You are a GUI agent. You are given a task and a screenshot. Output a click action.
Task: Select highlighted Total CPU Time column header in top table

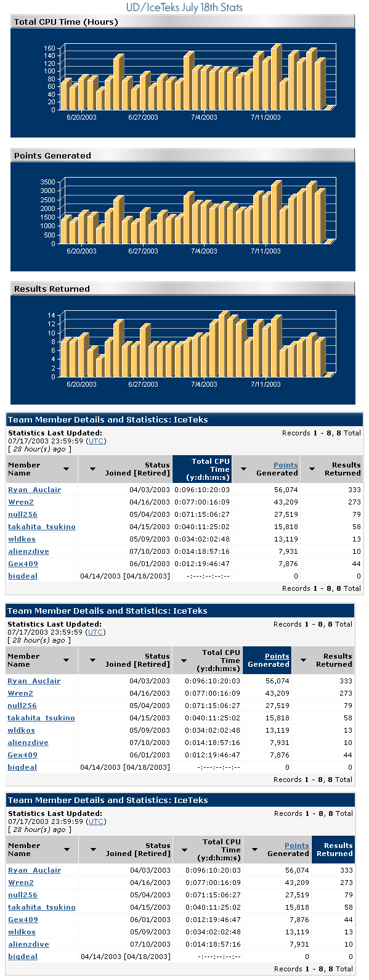click(202, 469)
